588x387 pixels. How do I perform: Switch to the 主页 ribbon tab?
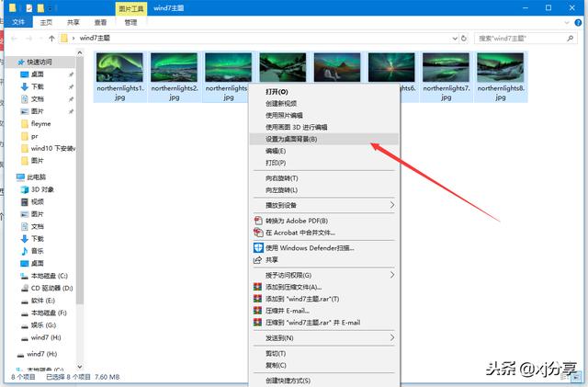click(x=46, y=23)
